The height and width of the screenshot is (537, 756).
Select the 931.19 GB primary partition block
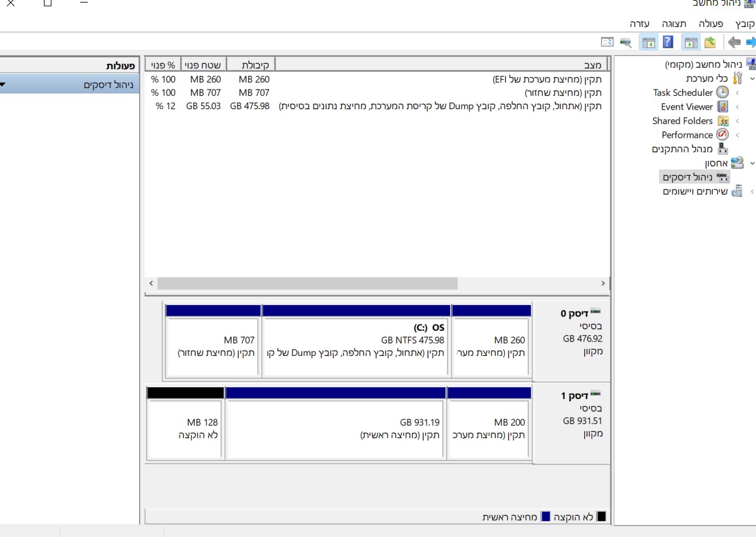coord(335,423)
